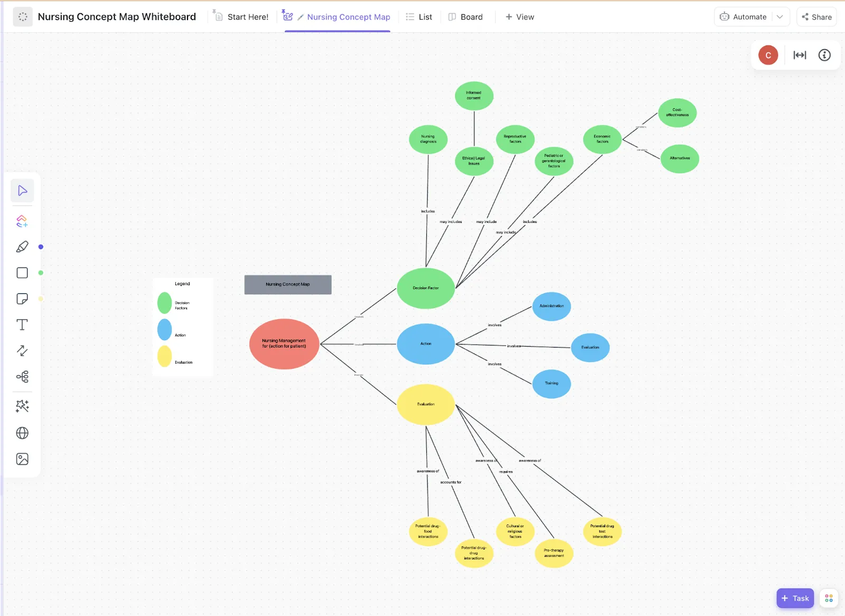The image size is (845, 616).
Task: Select the Potential drug-food interactions node
Action: pyautogui.click(x=428, y=531)
